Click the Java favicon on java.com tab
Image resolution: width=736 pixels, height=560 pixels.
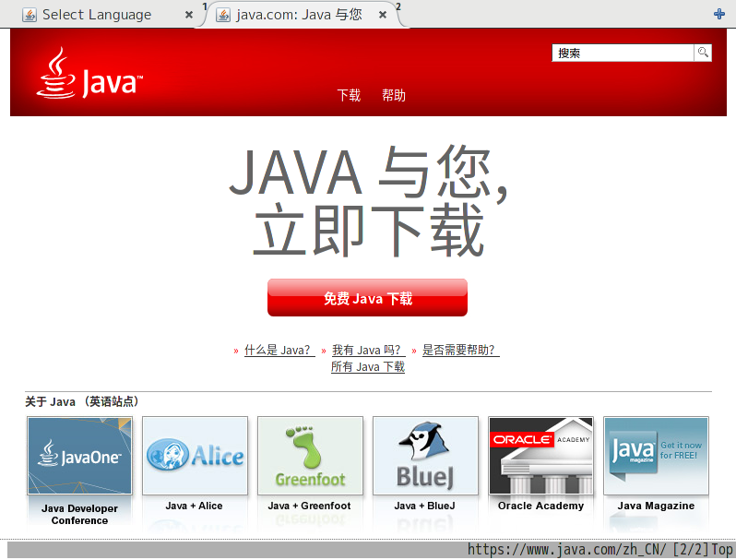(223, 15)
